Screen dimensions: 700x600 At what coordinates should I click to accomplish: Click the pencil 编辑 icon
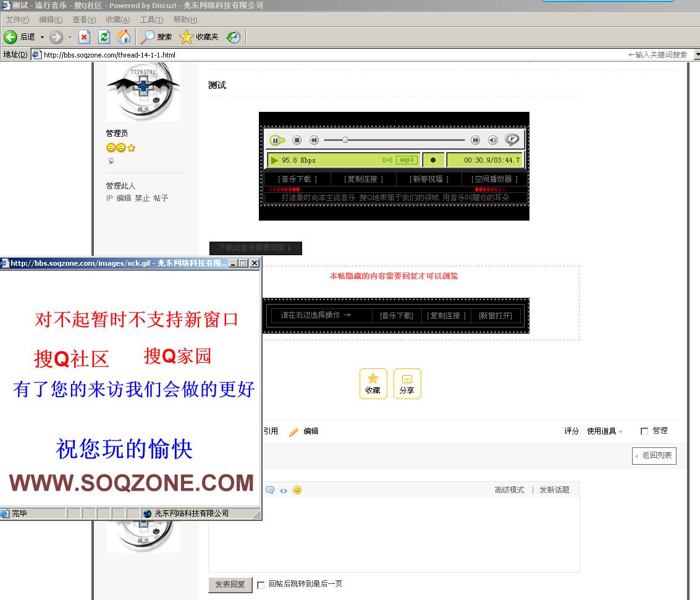click(x=293, y=431)
